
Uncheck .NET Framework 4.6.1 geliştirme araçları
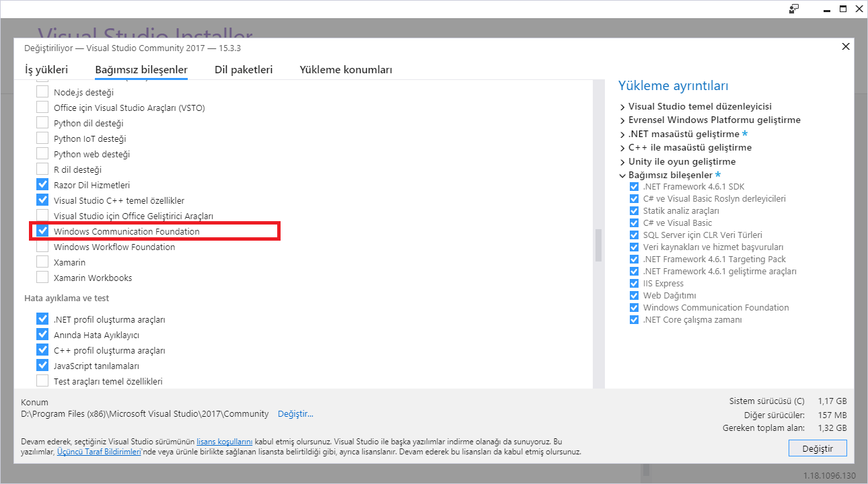[634, 272]
